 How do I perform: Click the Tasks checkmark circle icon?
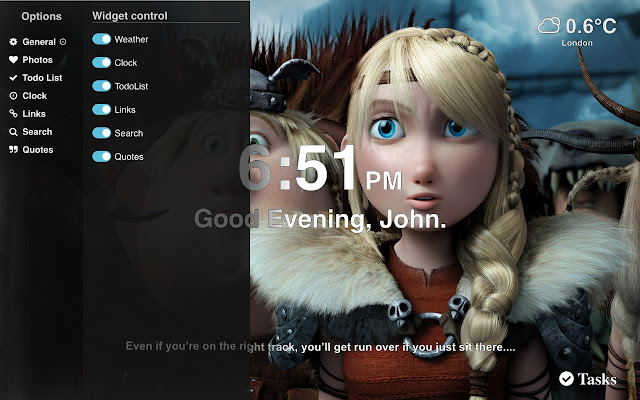566,378
